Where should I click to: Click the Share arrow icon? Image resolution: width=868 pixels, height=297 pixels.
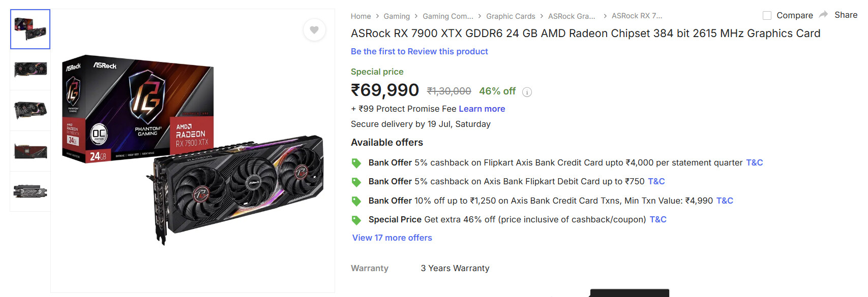[x=824, y=15]
